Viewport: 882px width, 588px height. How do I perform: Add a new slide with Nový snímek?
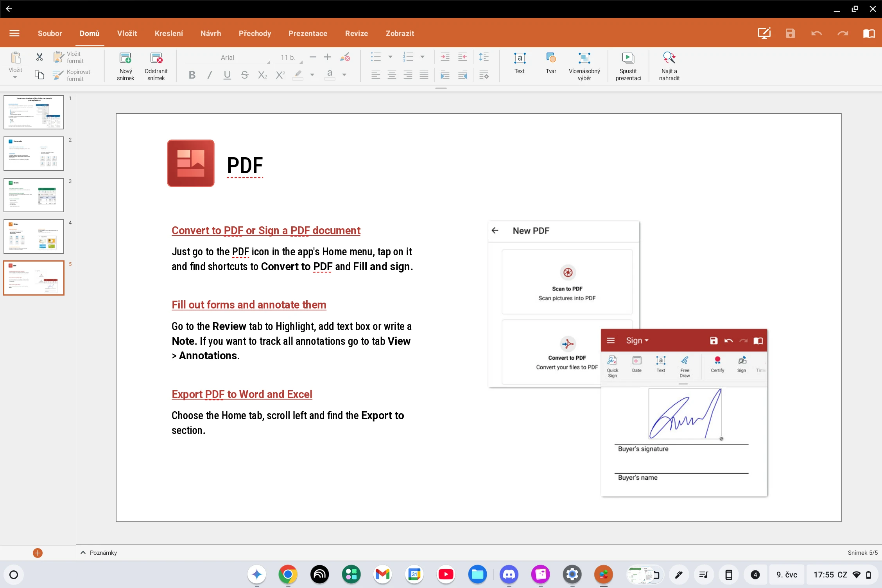(x=125, y=66)
